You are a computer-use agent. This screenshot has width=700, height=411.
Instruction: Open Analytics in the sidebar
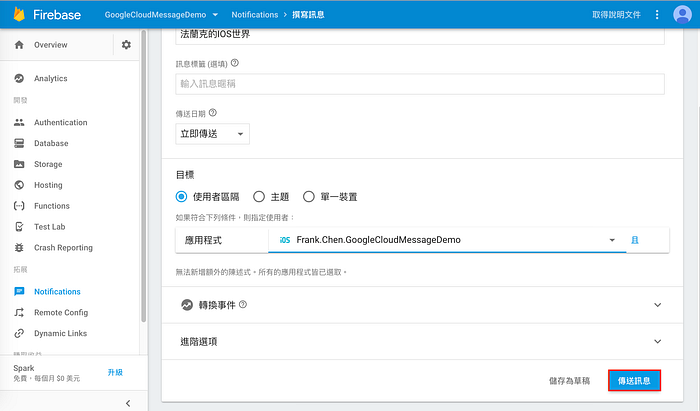click(50, 78)
